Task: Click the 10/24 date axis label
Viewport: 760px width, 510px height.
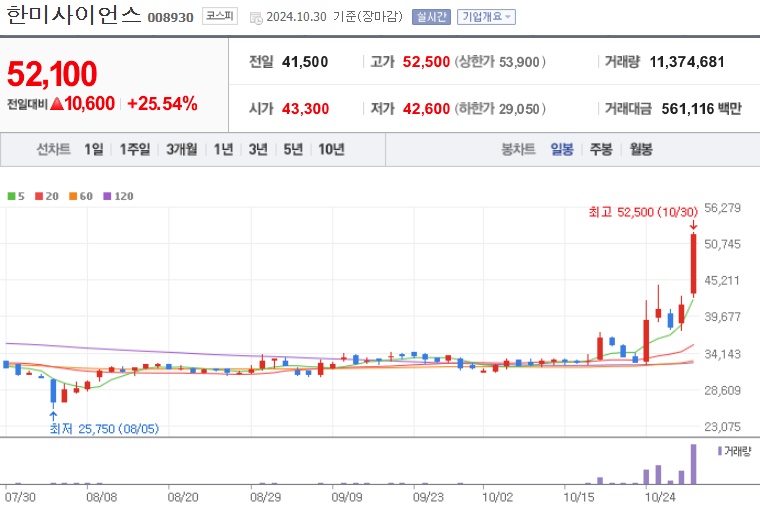Action: tap(660, 497)
